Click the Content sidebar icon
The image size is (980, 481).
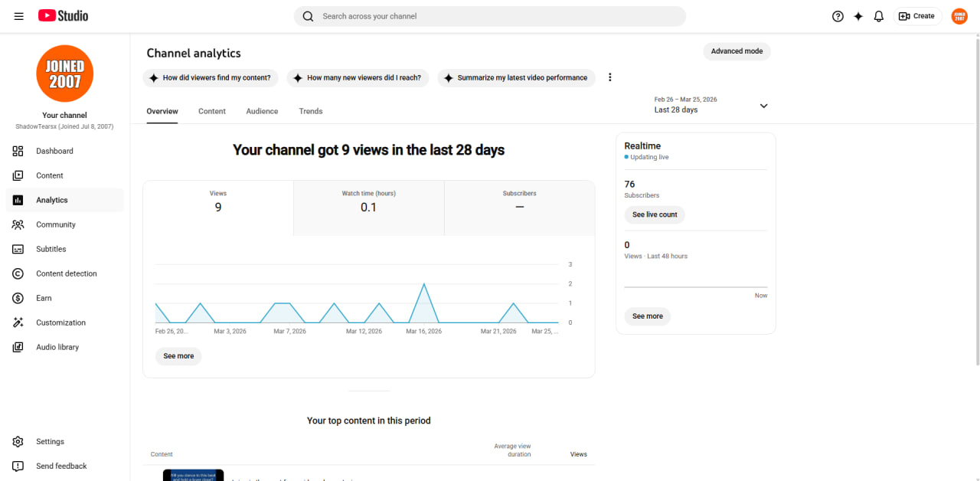tap(18, 175)
